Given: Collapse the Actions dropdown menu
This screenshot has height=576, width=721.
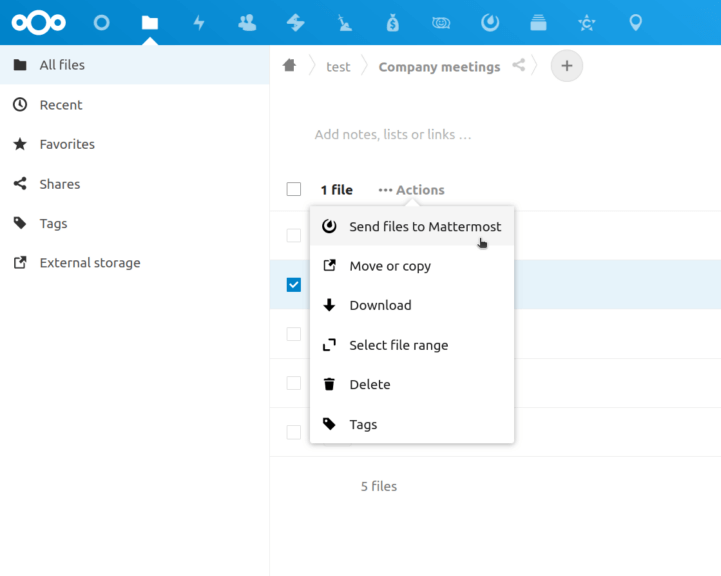Looking at the screenshot, I should 412,190.
